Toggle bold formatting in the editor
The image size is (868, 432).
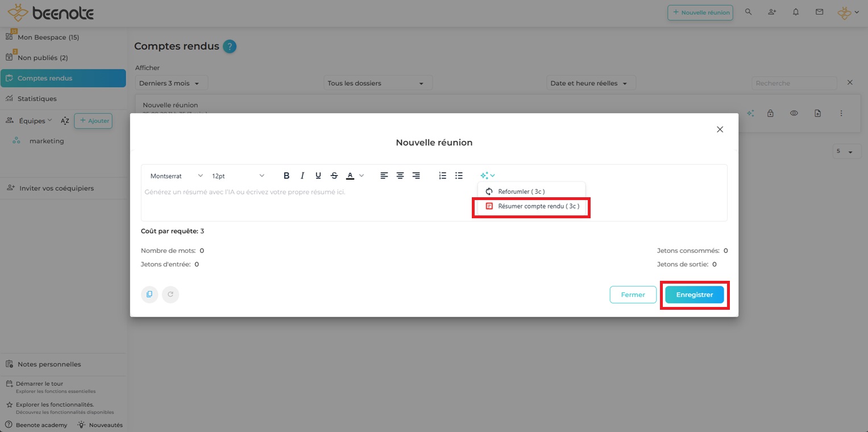tap(286, 176)
